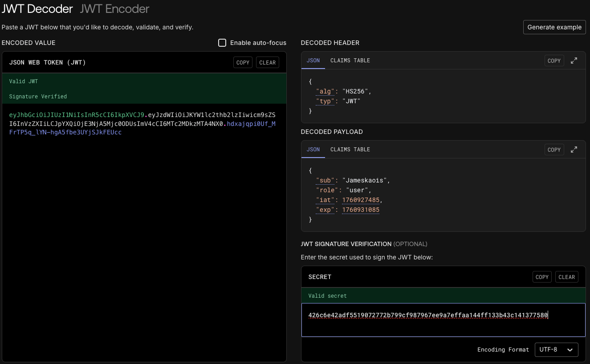Open the Encoding Format UTF-8 dropdown

(556, 350)
